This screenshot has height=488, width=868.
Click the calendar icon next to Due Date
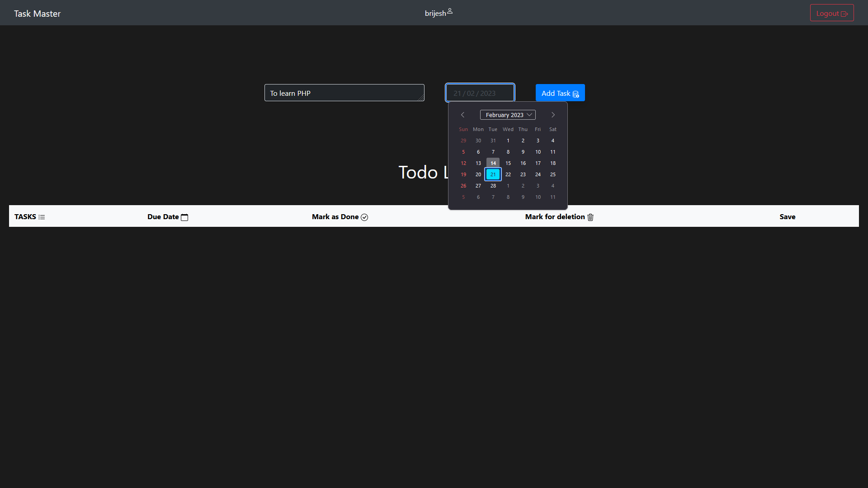[x=184, y=217]
